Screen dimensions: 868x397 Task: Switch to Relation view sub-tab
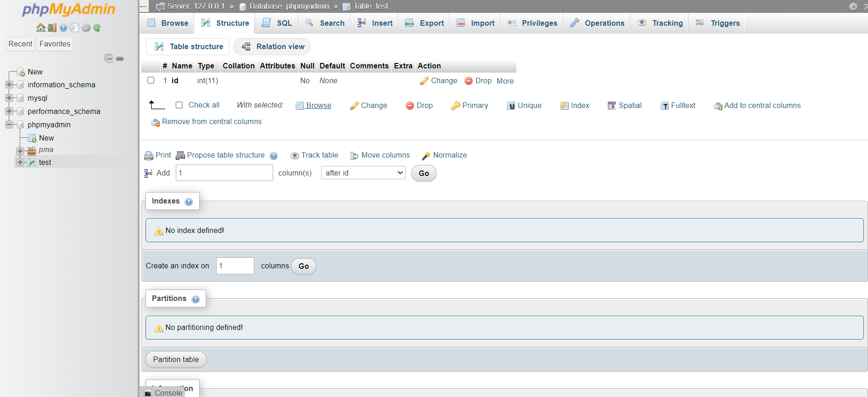point(272,46)
